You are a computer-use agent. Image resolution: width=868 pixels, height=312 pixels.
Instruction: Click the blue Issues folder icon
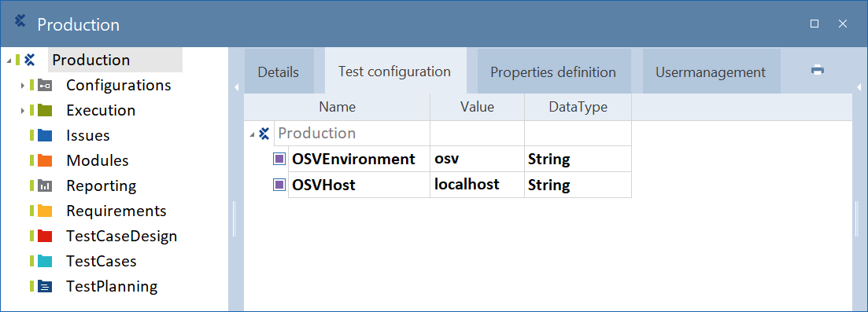tap(45, 135)
